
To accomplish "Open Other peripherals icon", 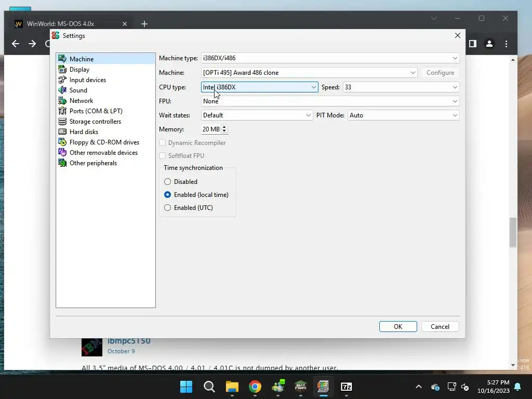I will tap(62, 163).
